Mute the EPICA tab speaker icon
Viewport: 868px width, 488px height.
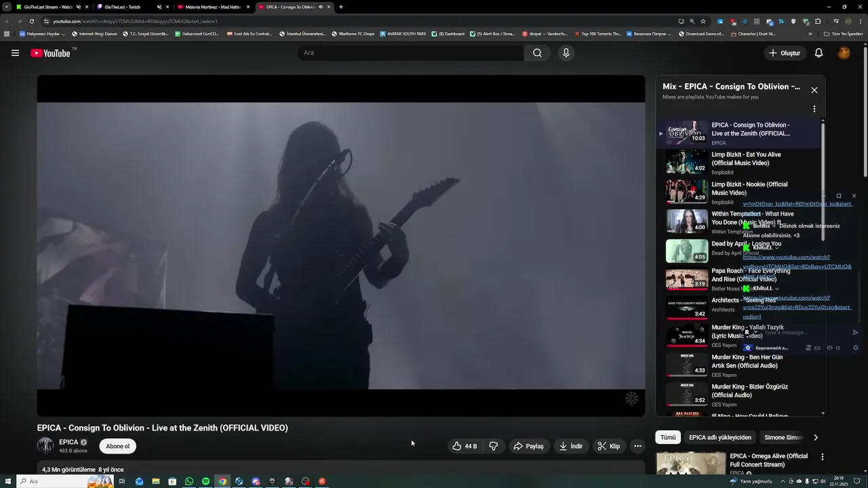point(321,7)
